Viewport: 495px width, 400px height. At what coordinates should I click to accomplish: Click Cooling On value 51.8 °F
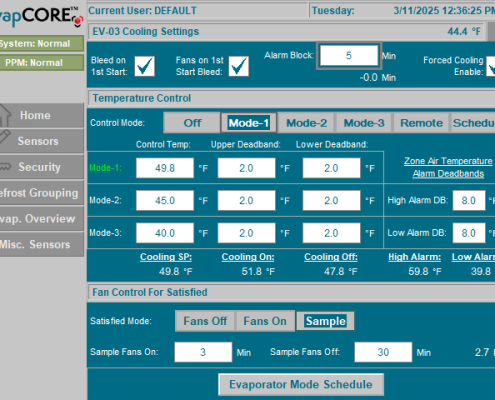click(258, 271)
